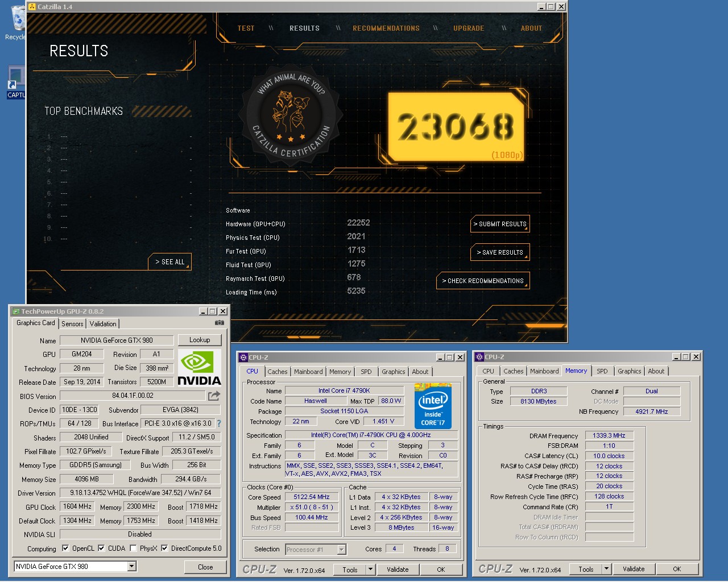
Task: Click the DRAM Frequency 1339.3 MHz field
Action: point(609,435)
